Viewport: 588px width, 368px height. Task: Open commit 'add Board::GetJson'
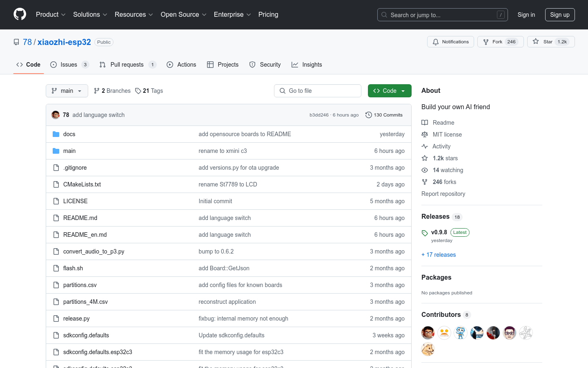pos(224,268)
